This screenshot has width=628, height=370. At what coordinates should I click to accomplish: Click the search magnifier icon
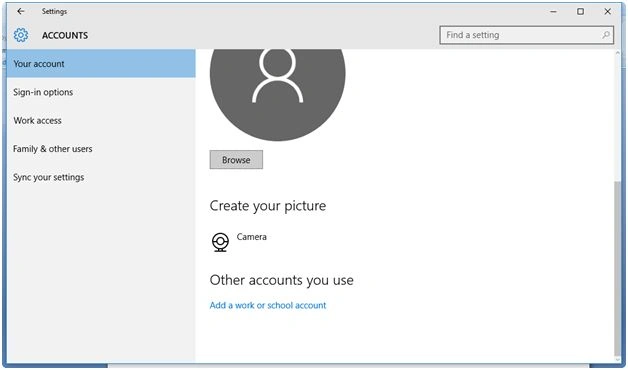click(606, 35)
